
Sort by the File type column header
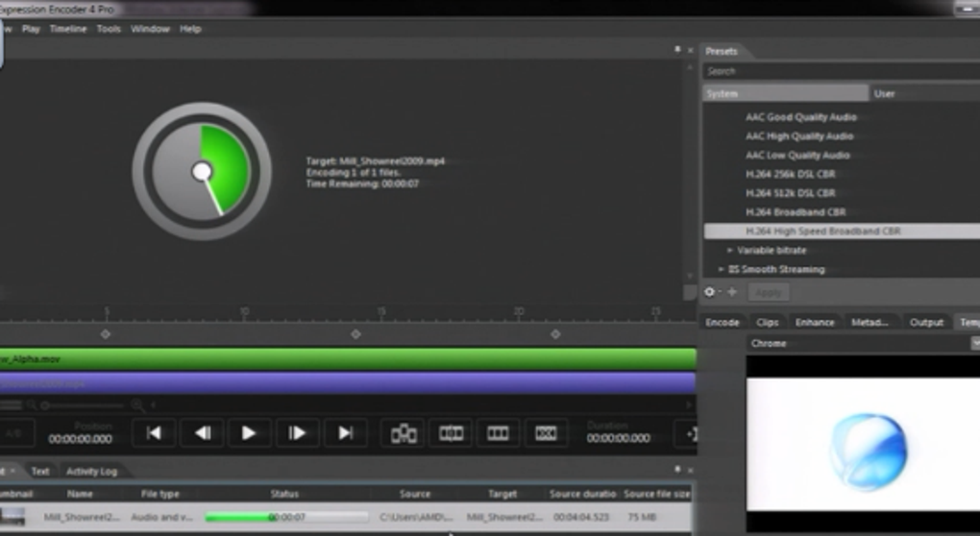160,494
